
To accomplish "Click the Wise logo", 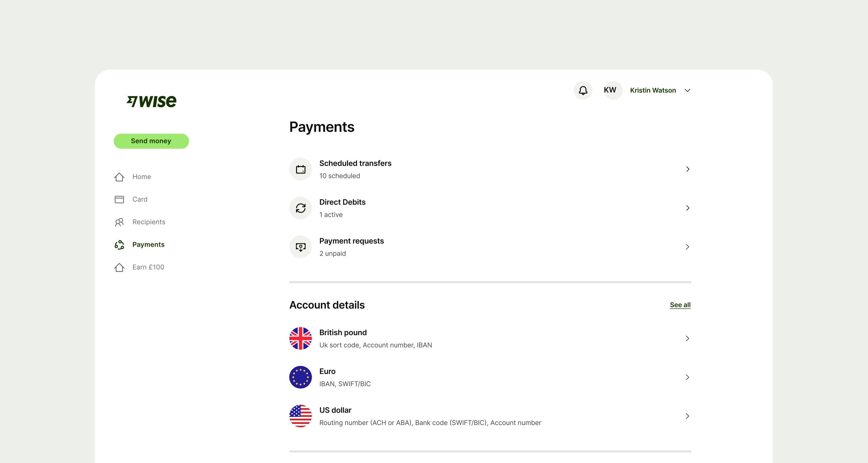I will (151, 101).
